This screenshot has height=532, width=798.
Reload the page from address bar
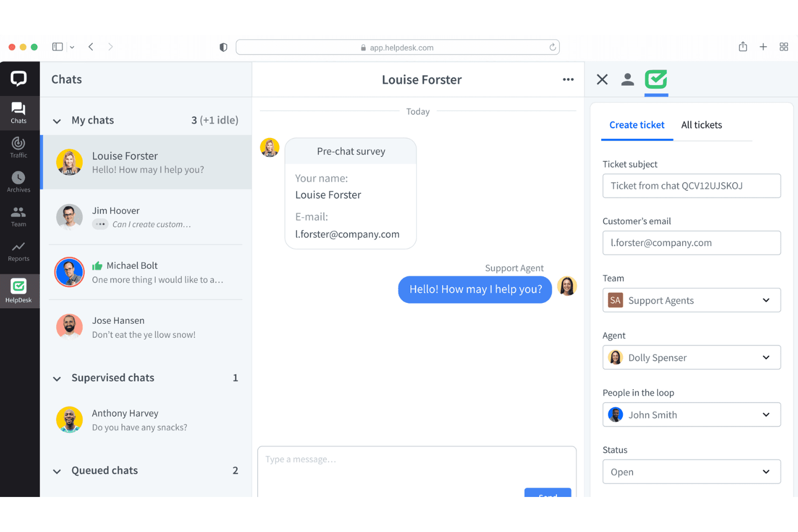[x=553, y=47]
